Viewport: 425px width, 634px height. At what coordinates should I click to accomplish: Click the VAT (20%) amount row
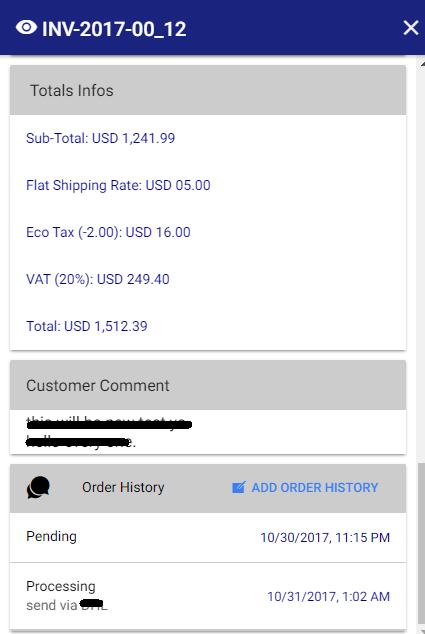[x=98, y=279]
